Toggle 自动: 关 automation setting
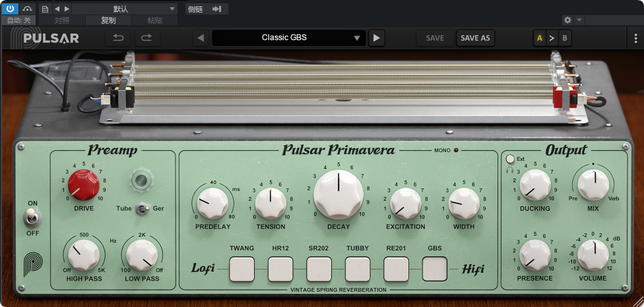The image size is (644, 307). [x=18, y=20]
